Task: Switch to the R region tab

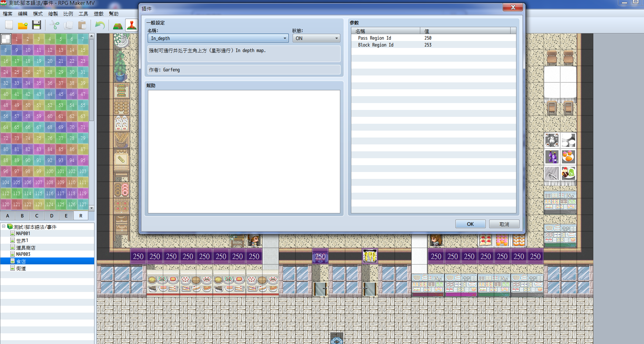Action: 81,216
